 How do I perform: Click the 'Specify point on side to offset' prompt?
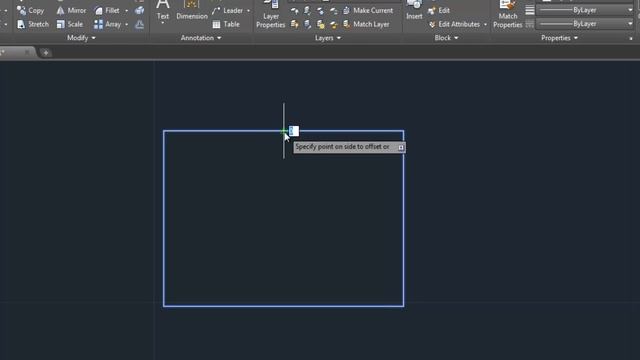point(342,147)
